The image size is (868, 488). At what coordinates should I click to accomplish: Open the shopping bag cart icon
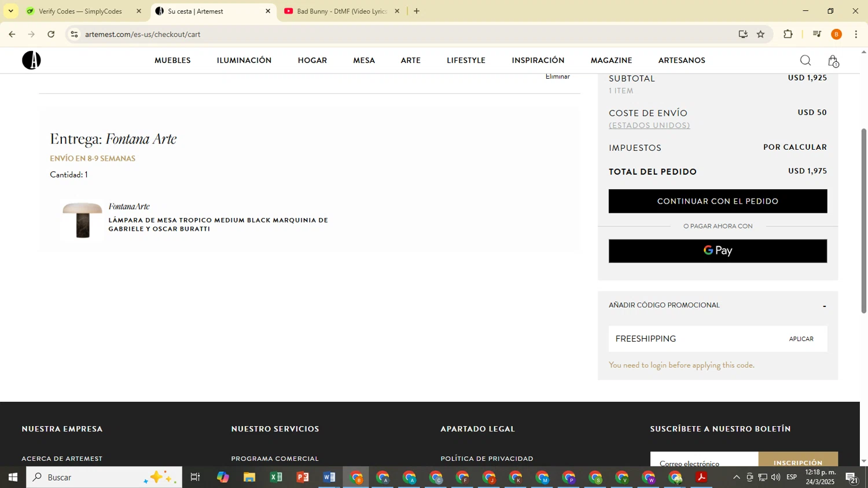click(x=833, y=61)
